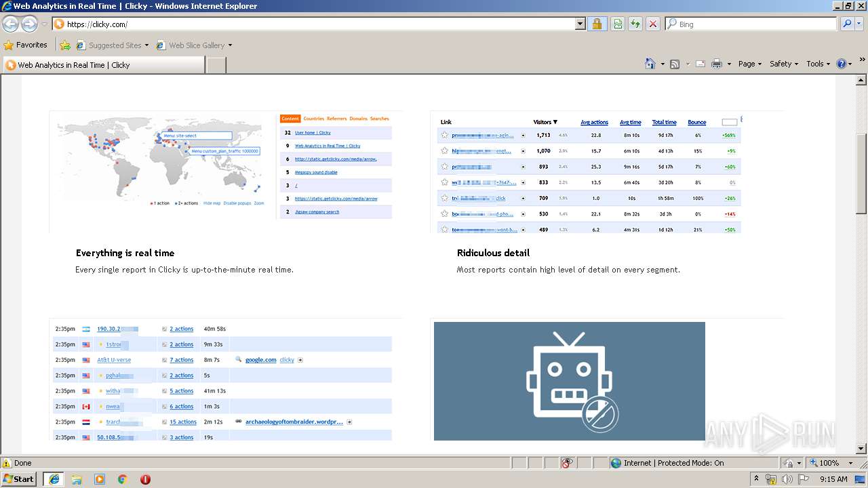
Task: Open the Tools menu
Action: point(818,64)
